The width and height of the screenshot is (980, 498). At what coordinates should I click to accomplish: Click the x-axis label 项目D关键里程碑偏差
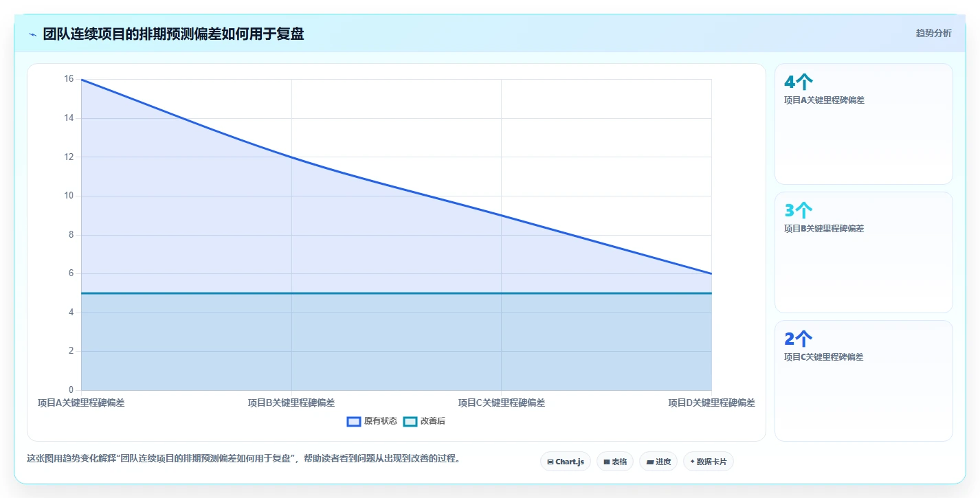click(x=711, y=403)
